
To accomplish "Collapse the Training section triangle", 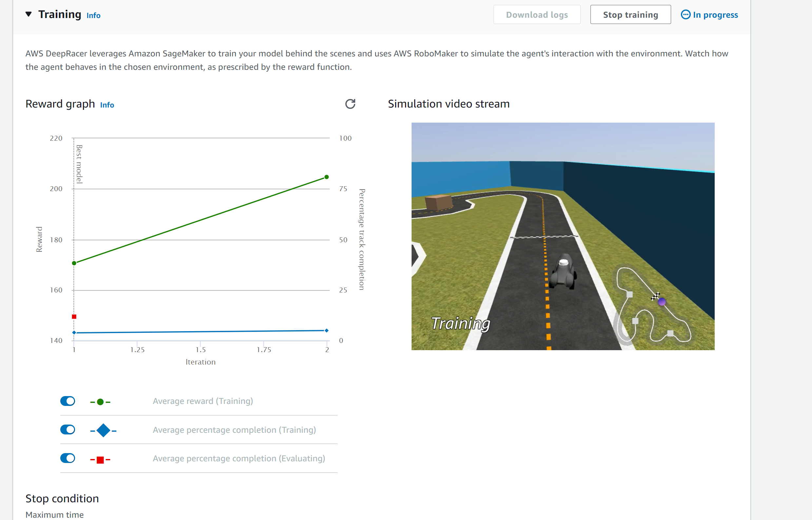I will point(29,14).
